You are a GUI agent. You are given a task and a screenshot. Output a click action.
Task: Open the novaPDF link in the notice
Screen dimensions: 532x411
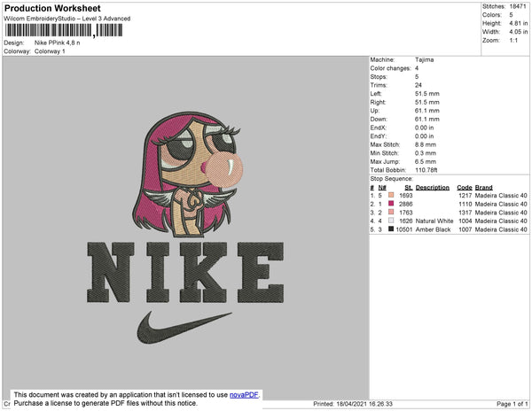[x=244, y=395]
